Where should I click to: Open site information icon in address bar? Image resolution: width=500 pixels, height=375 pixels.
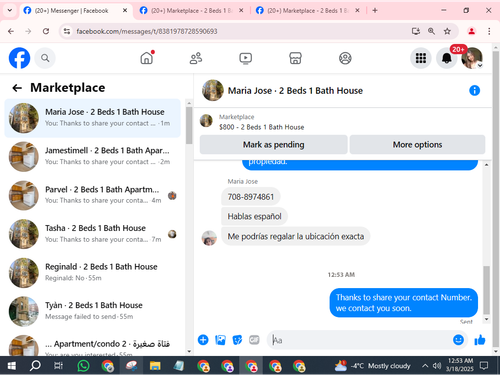pos(67,31)
